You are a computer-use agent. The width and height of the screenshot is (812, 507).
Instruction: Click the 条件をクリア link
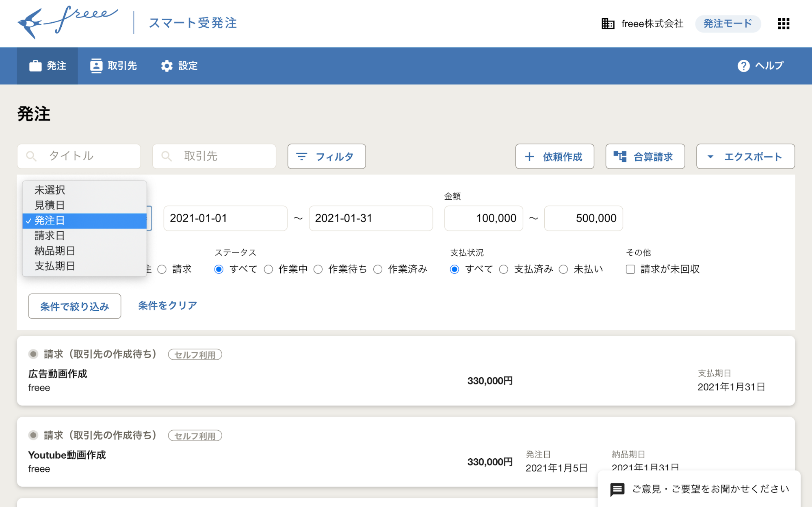coord(167,305)
